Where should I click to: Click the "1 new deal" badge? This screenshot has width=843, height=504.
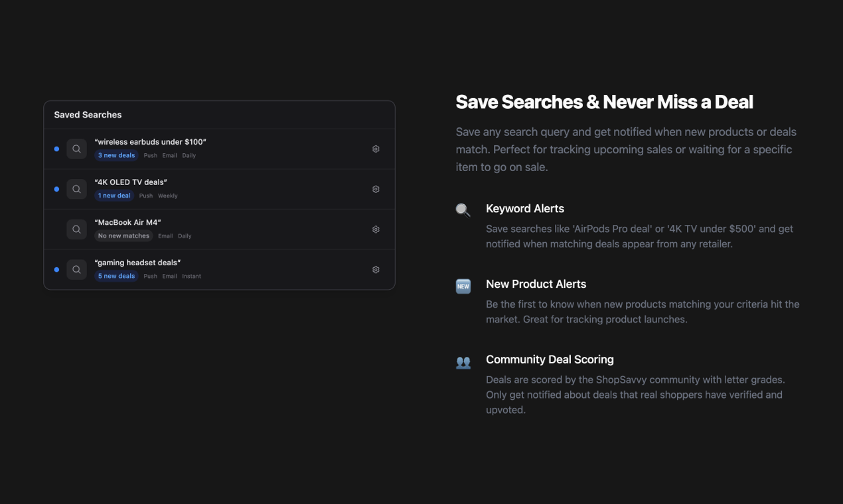tap(114, 196)
